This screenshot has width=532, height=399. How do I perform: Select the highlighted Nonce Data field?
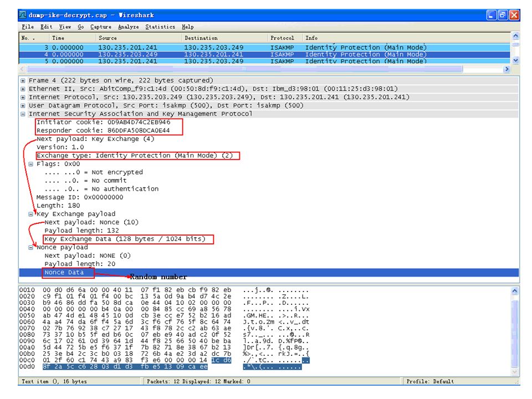[x=64, y=273]
